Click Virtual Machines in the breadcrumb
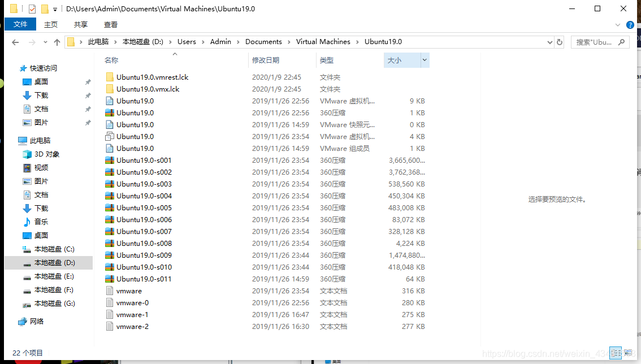Screen dimensions: 641x364 (323, 42)
